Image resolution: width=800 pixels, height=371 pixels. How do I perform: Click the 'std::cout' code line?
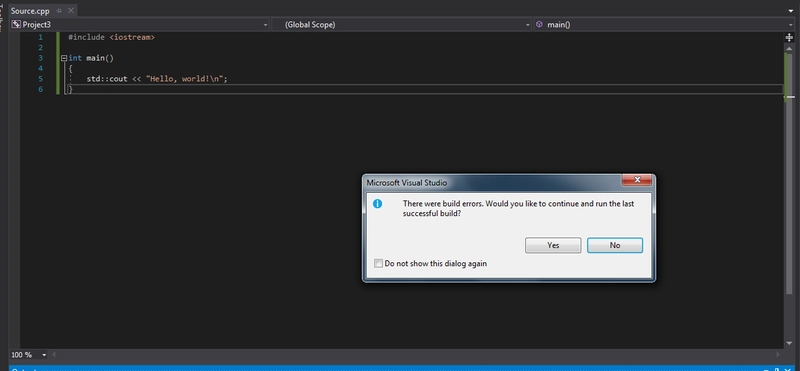pos(157,79)
